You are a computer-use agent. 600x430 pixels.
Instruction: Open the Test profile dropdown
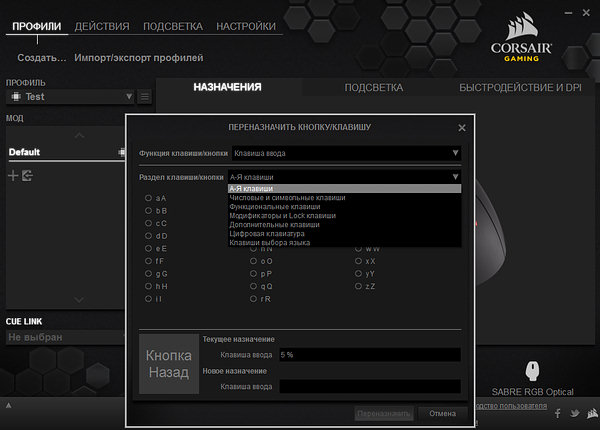(70, 97)
